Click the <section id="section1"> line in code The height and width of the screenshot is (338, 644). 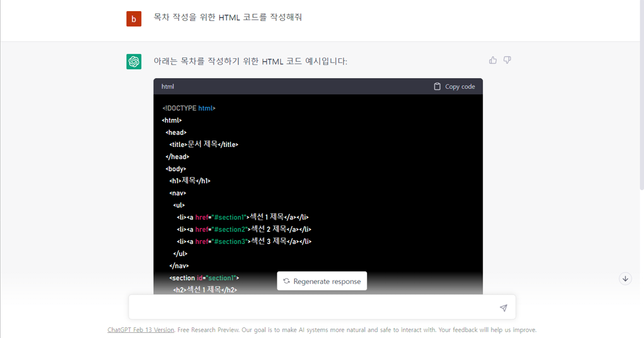204,277
